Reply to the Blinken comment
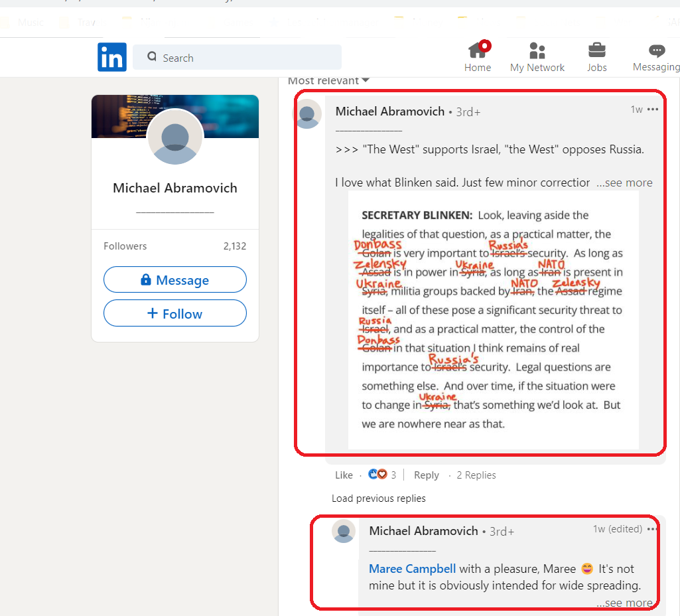This screenshot has height=616, width=680. (427, 475)
